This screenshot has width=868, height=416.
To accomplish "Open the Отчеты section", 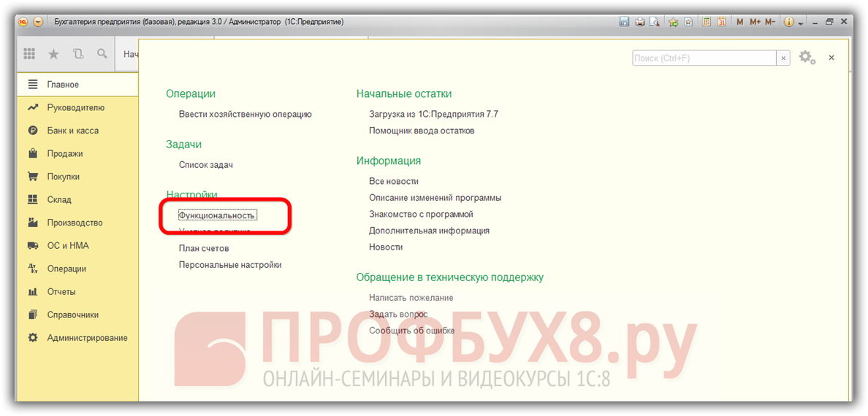I will pyautogui.click(x=77, y=291).
